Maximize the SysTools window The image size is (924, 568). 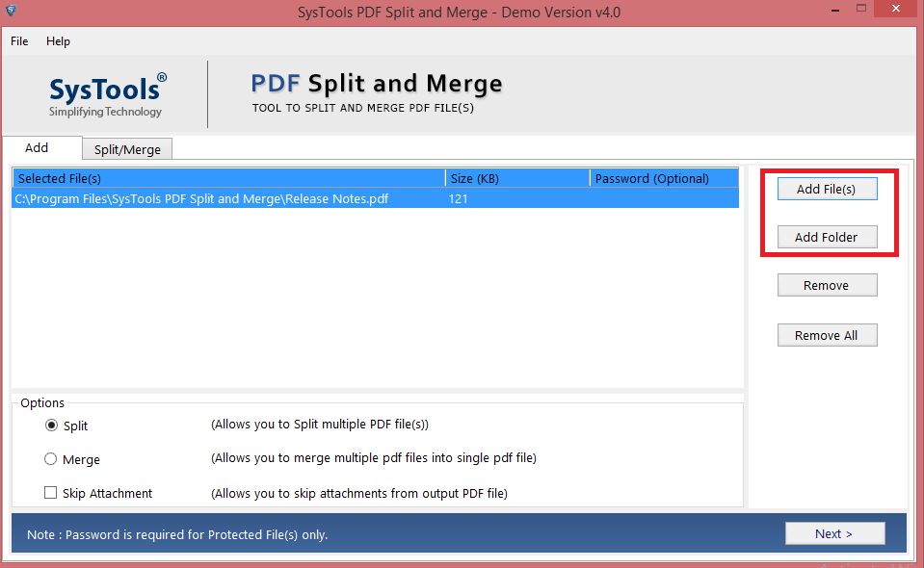point(861,9)
